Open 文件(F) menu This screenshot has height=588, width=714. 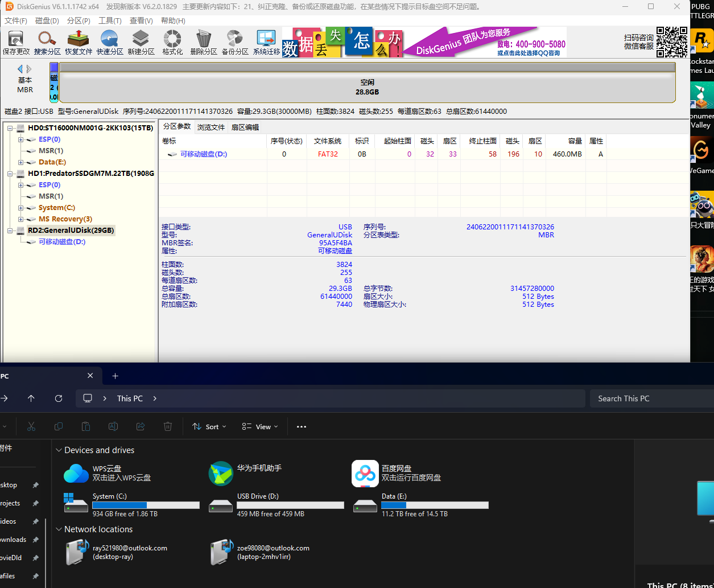point(16,20)
